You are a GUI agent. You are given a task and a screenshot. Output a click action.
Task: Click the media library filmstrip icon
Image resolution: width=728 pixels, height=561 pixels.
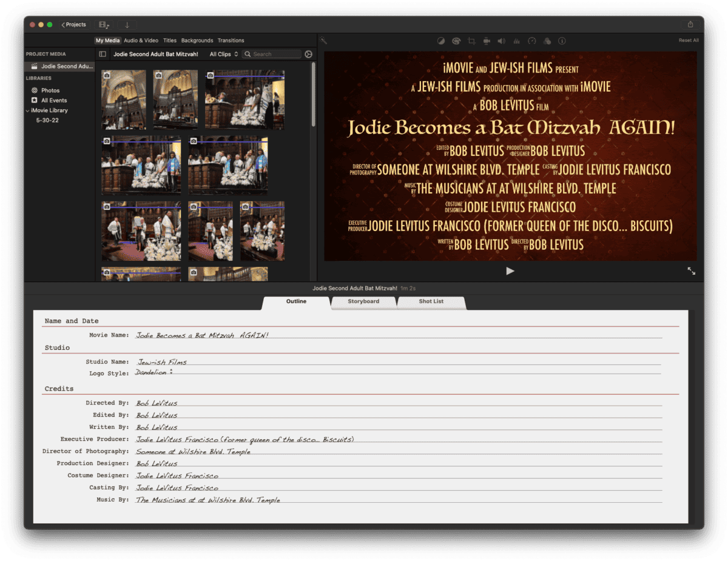point(104,25)
